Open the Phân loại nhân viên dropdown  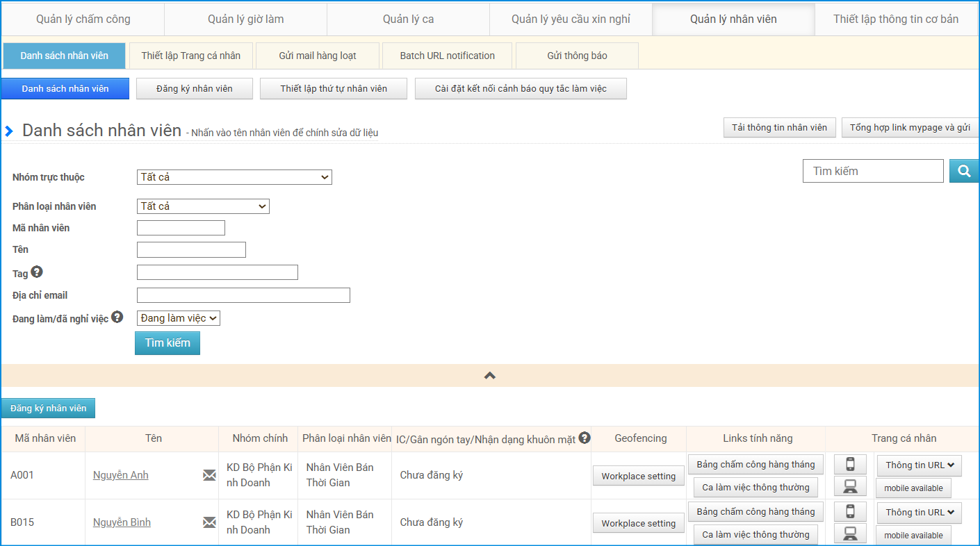tap(203, 206)
